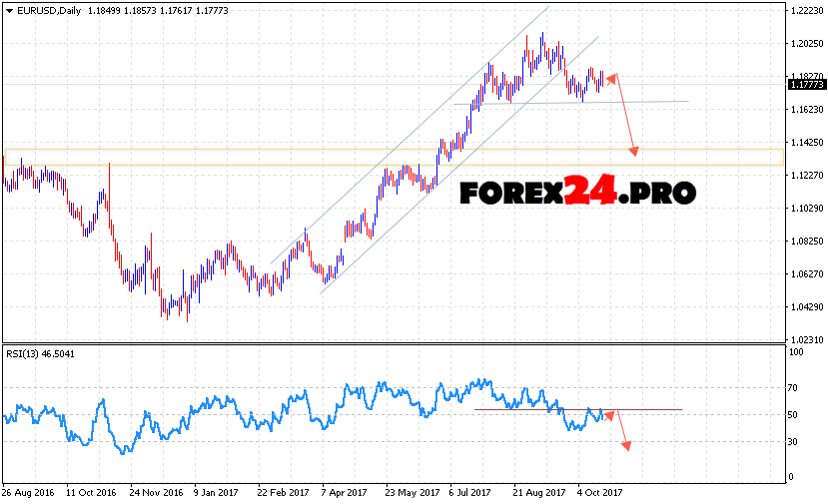
Task: Click the FOREX24.PRO watermark logo
Action: pyautogui.click(x=577, y=191)
